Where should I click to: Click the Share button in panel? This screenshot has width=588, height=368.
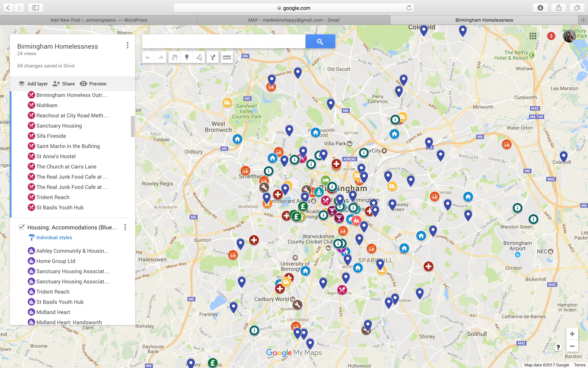click(x=64, y=84)
